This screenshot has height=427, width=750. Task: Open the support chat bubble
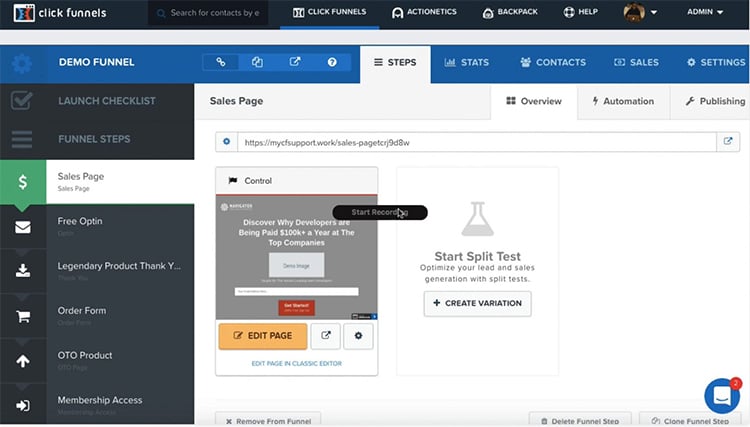point(722,395)
